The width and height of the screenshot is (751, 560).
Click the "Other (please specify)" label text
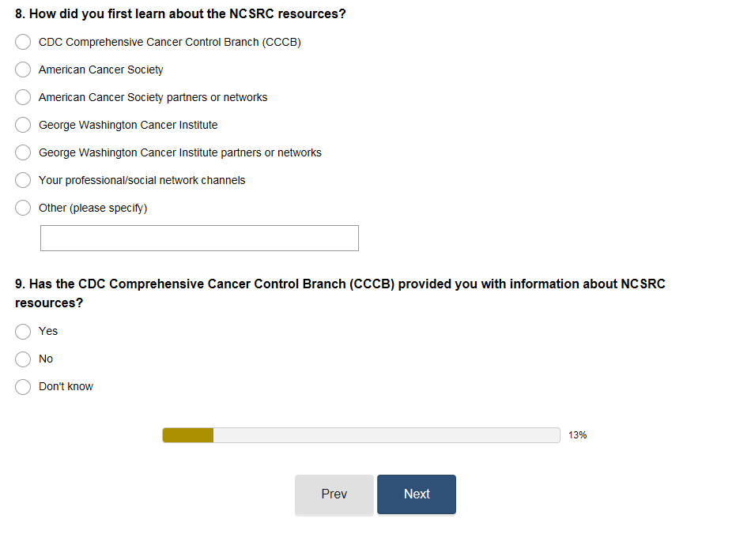93,208
